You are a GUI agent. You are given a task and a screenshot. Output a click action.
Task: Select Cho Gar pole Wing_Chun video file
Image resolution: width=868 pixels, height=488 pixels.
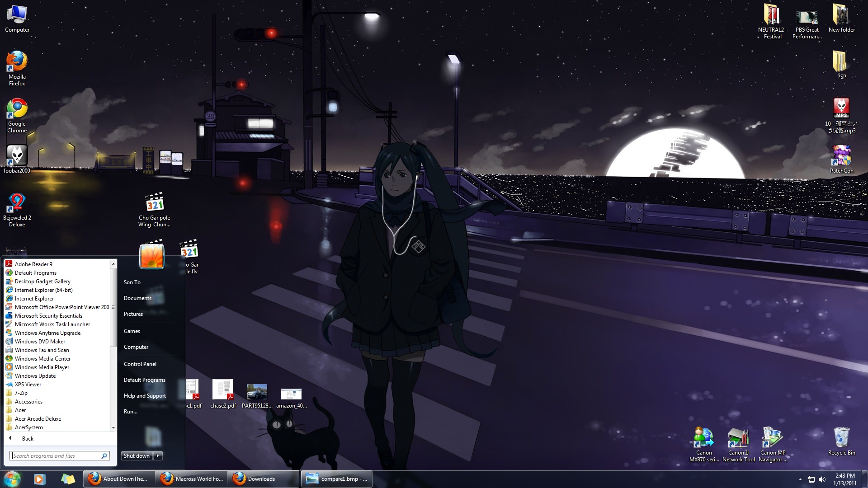(155, 210)
